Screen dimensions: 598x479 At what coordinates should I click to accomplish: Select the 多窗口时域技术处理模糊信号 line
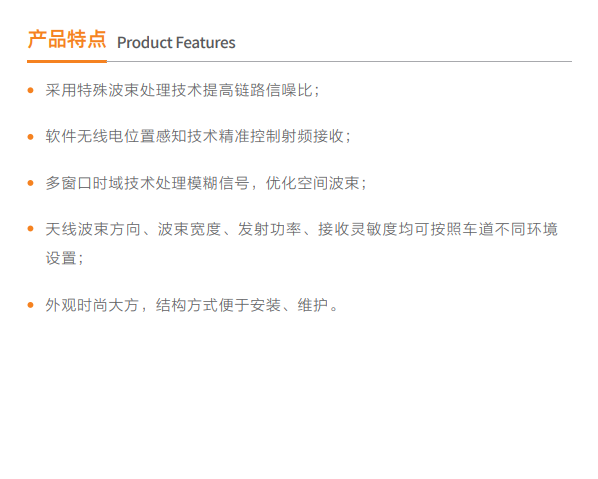pos(206,183)
